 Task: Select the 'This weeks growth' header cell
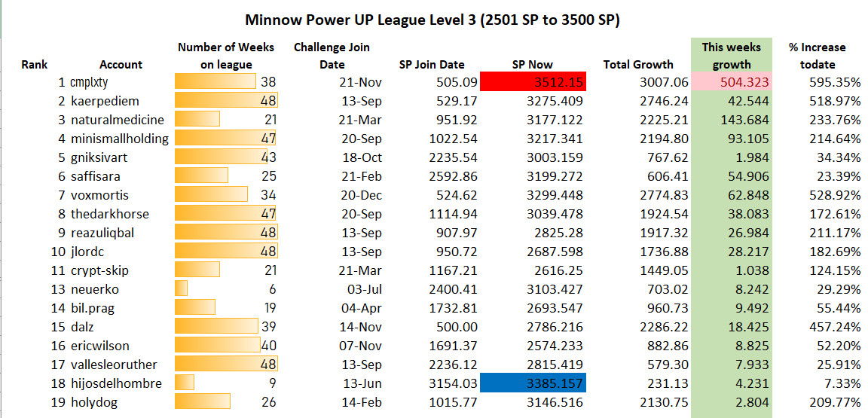pyautogui.click(x=732, y=56)
